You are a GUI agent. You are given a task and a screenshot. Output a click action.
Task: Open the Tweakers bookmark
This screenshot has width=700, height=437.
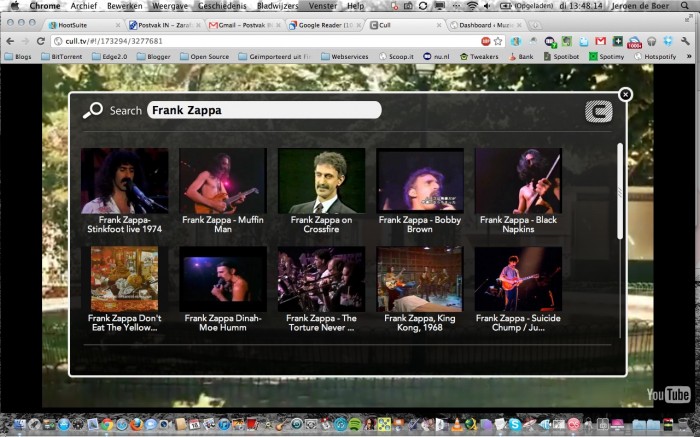[x=479, y=57]
